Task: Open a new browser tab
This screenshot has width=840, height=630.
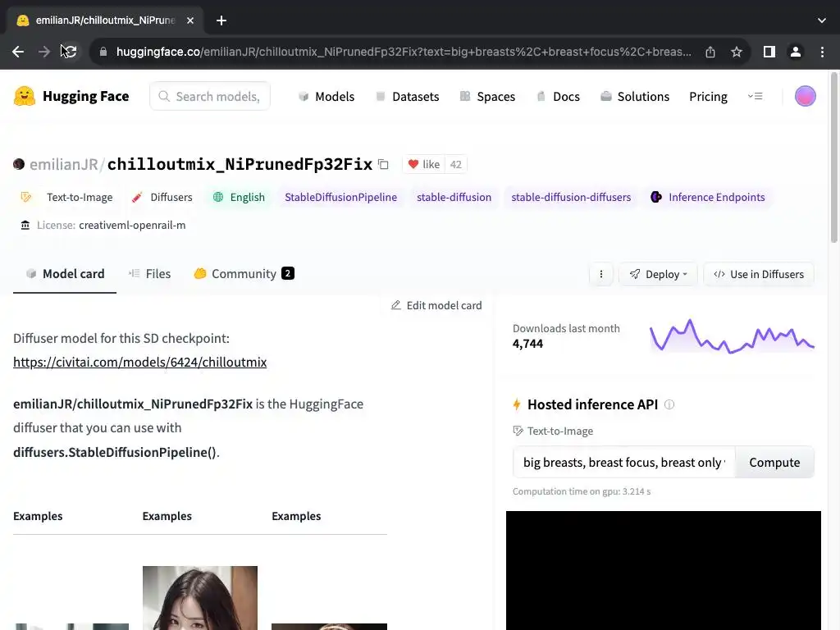Action: pyautogui.click(x=221, y=21)
